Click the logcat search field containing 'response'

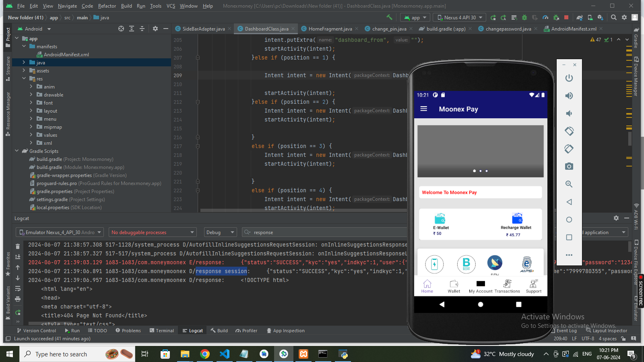point(324,232)
